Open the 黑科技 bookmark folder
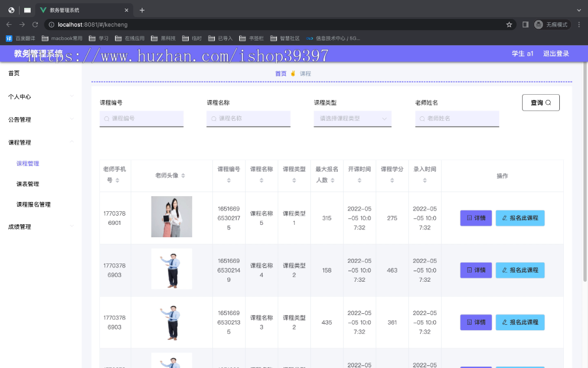Viewport: 588px width, 368px height. (163, 39)
